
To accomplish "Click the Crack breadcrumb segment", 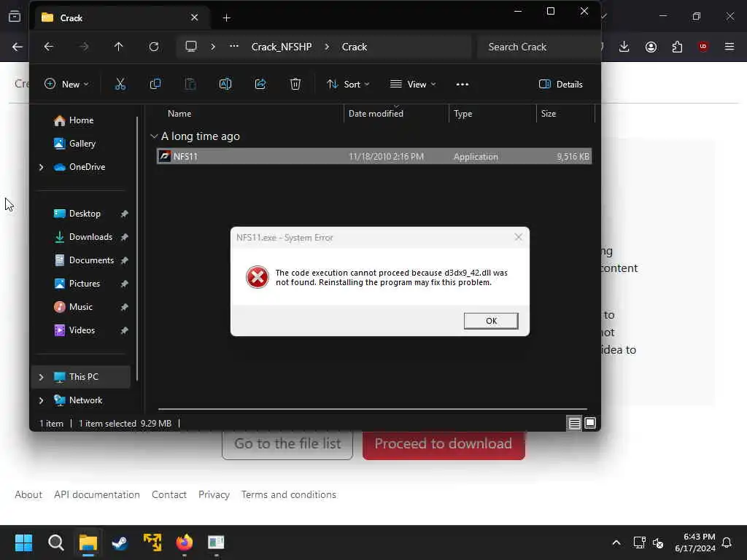I will 354,47.
